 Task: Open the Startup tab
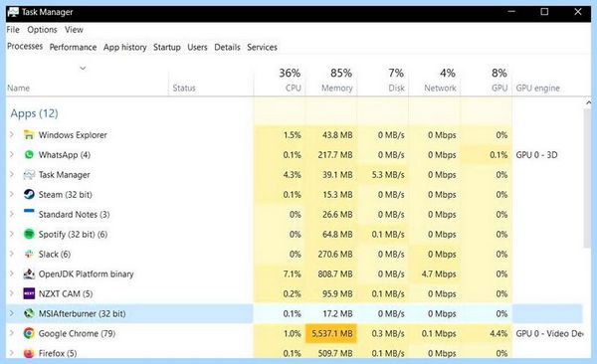coord(167,47)
